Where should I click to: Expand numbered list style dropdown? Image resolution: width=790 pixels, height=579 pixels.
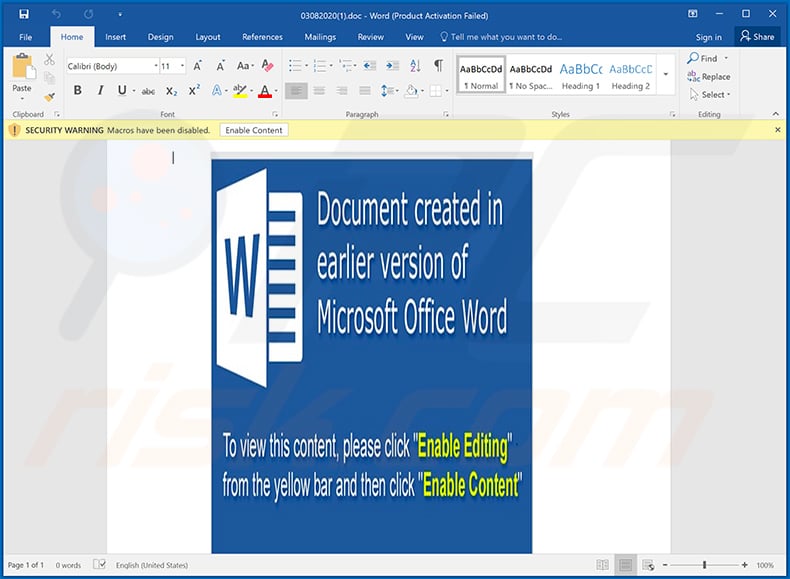coord(331,66)
